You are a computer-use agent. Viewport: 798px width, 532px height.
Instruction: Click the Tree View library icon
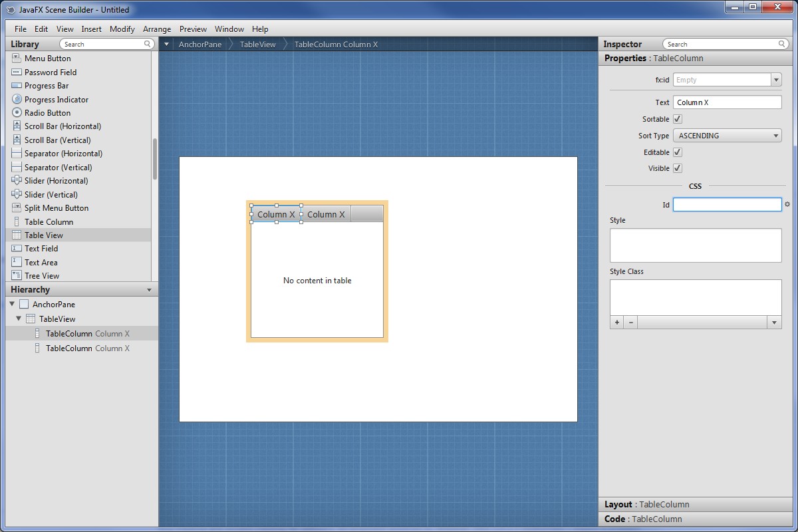(x=17, y=275)
